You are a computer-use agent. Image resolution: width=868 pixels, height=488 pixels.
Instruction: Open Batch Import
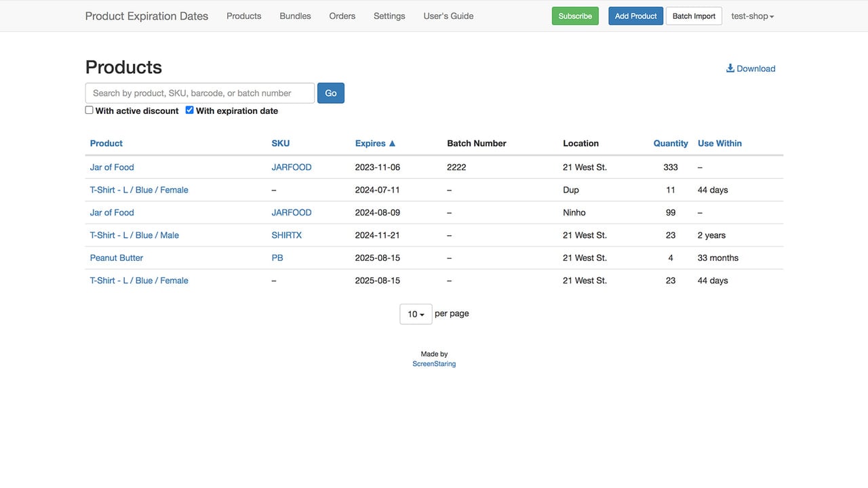694,16
